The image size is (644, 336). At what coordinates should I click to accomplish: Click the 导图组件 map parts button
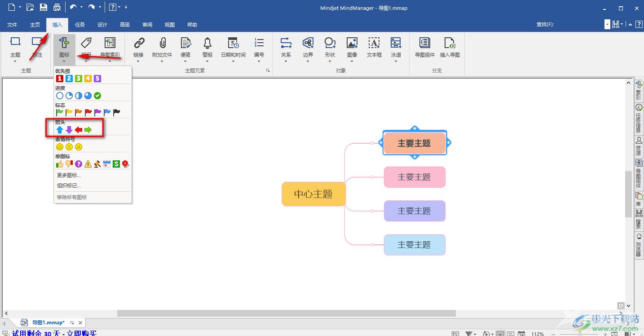pos(425,47)
